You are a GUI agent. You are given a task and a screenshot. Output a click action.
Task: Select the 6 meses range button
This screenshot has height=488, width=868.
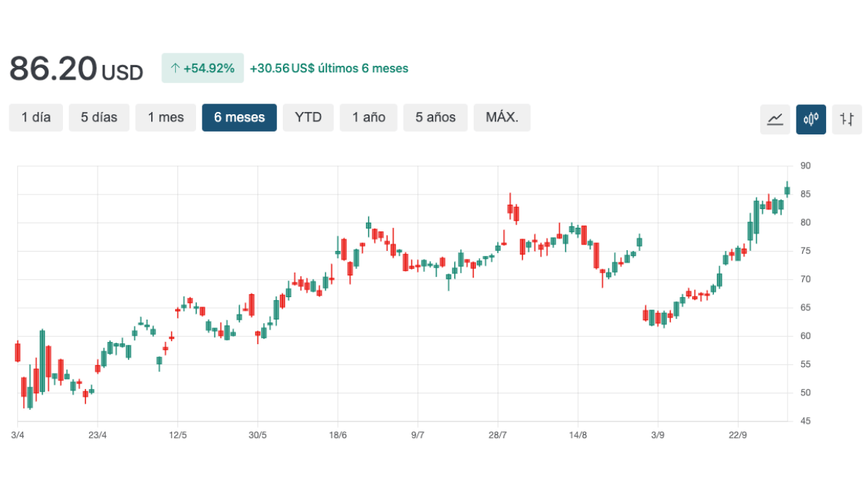[239, 117]
